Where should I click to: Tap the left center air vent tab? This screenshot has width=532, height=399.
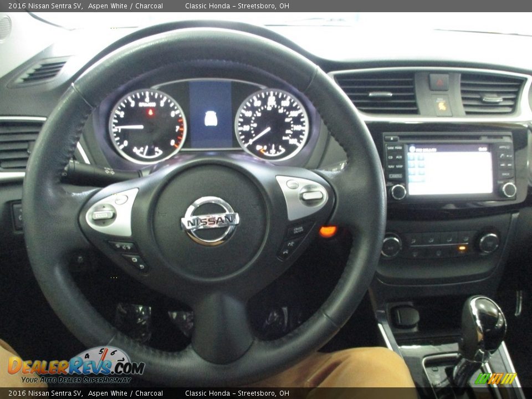tap(380, 94)
